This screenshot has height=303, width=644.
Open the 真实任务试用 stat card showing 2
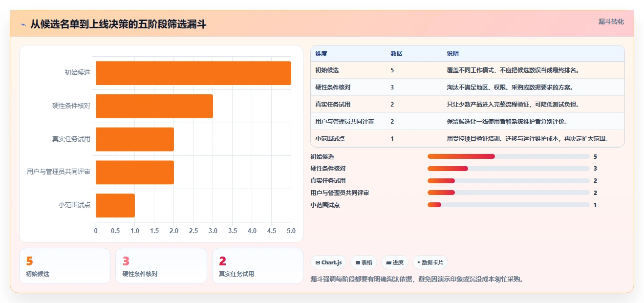[x=258, y=266]
